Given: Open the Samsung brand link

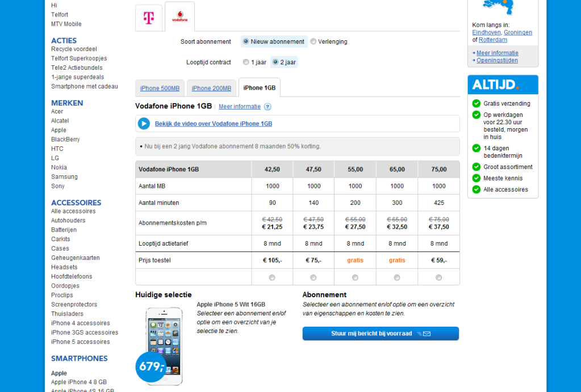Looking at the screenshot, I should coord(64,177).
